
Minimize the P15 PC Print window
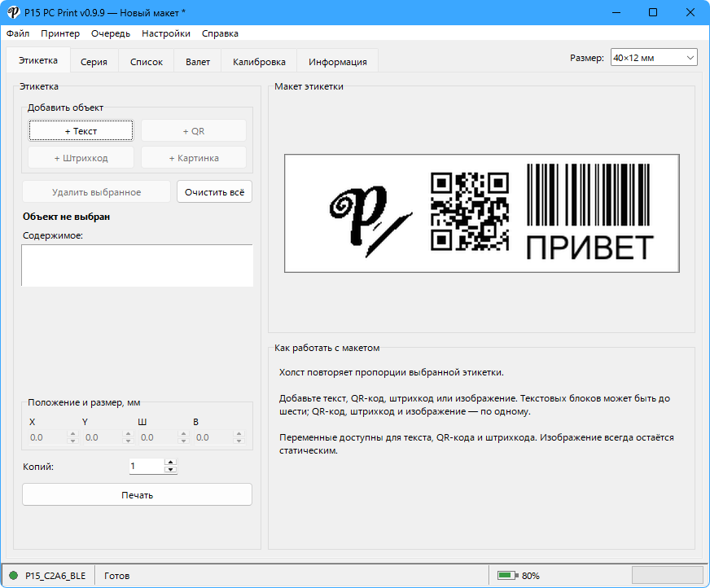(616, 12)
